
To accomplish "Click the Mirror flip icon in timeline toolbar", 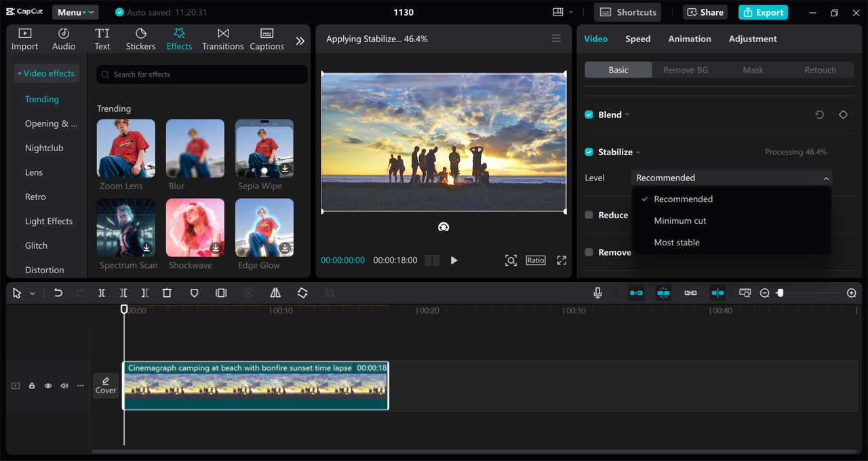I will point(275,293).
